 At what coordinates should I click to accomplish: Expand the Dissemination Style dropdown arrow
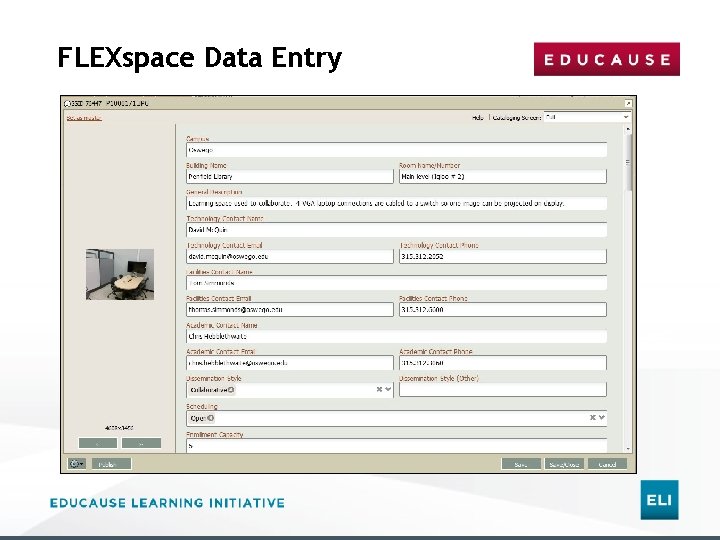(x=388, y=389)
